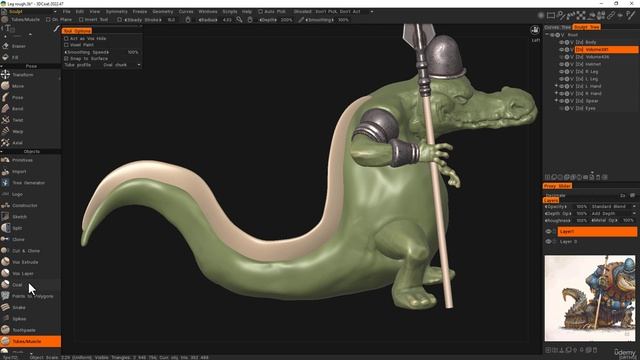640x360 pixels.
Task: Enable the Steady Stroke checkbox
Action: [120, 20]
